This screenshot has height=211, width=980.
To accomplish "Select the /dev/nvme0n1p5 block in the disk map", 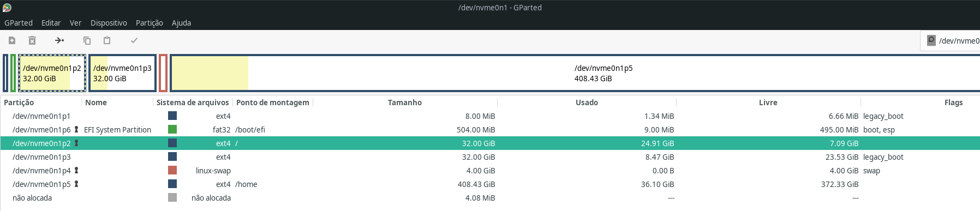I will click(575, 73).
